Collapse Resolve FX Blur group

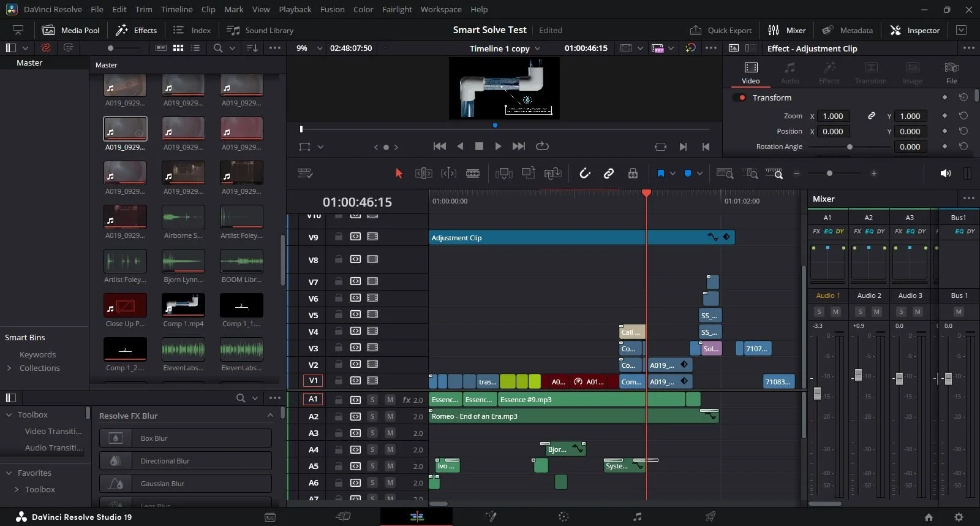pos(270,416)
